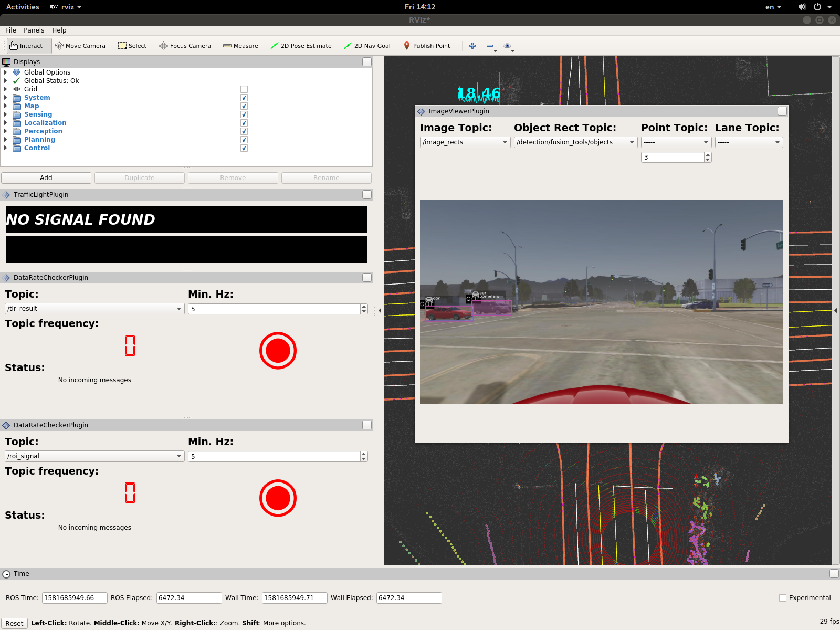
Task: Click the Global Status checkmark icon
Action: [17, 81]
